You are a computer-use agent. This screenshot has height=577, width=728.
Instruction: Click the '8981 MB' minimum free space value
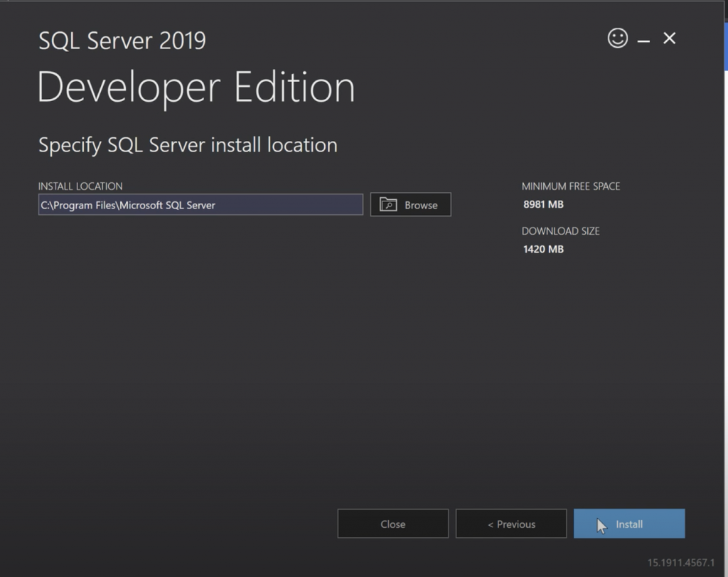point(543,204)
